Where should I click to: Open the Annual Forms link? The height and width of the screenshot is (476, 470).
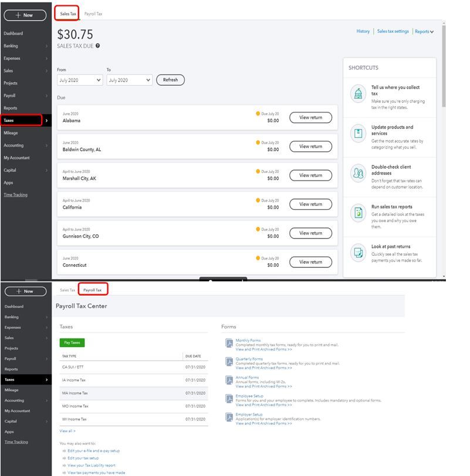[x=247, y=378]
